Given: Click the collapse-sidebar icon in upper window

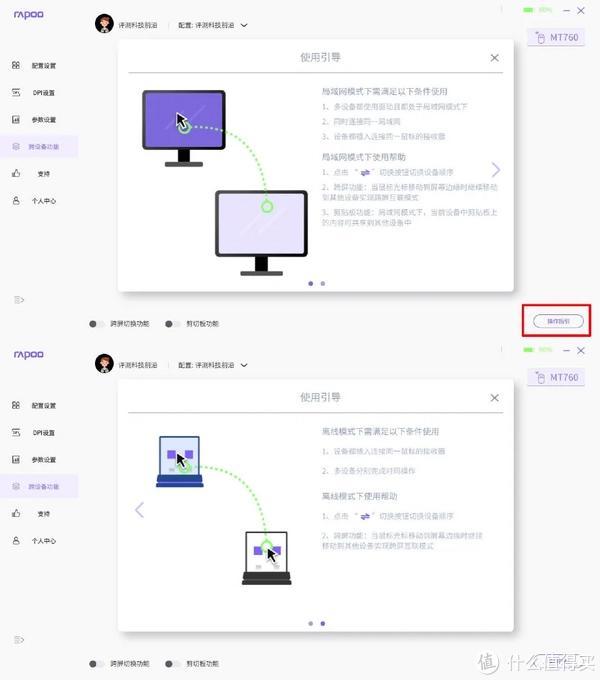Looking at the screenshot, I should (19, 300).
